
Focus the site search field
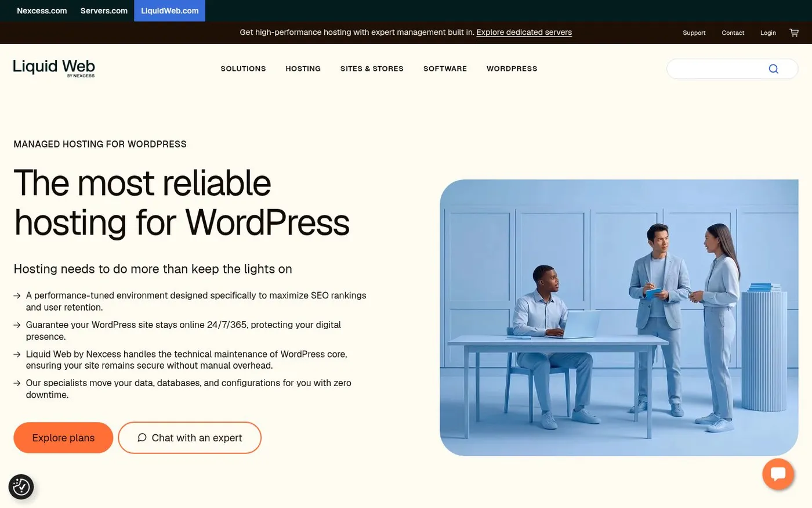coord(732,69)
